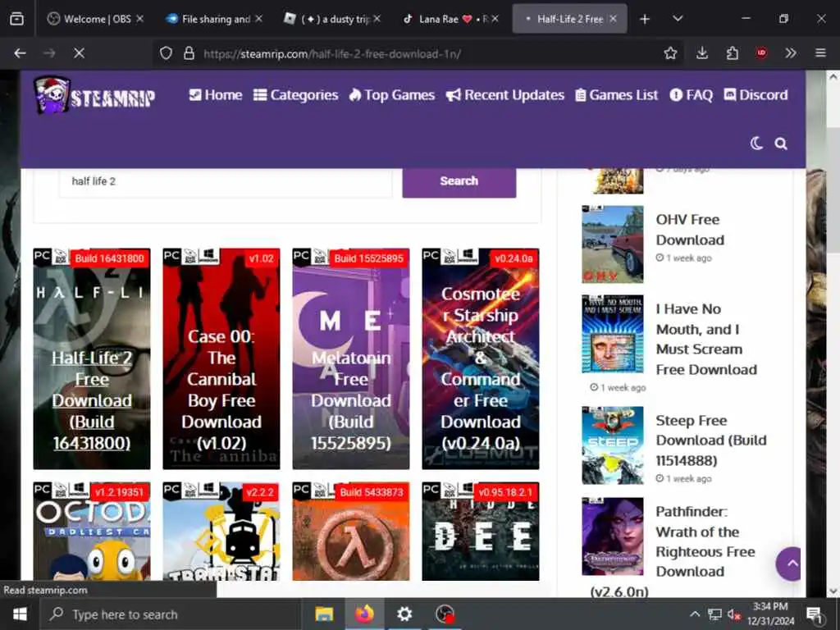Open Pathfinder: Wrath of the Righteous link
The image size is (840, 630).
(x=705, y=541)
